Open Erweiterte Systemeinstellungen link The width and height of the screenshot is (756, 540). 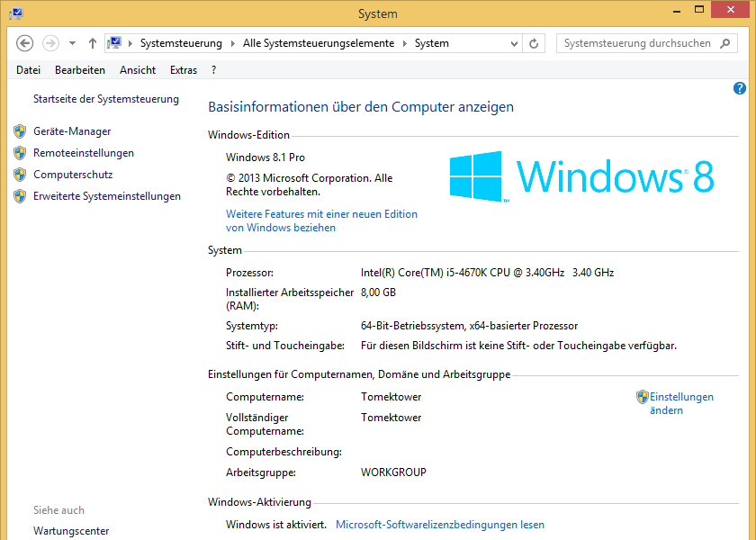(107, 196)
